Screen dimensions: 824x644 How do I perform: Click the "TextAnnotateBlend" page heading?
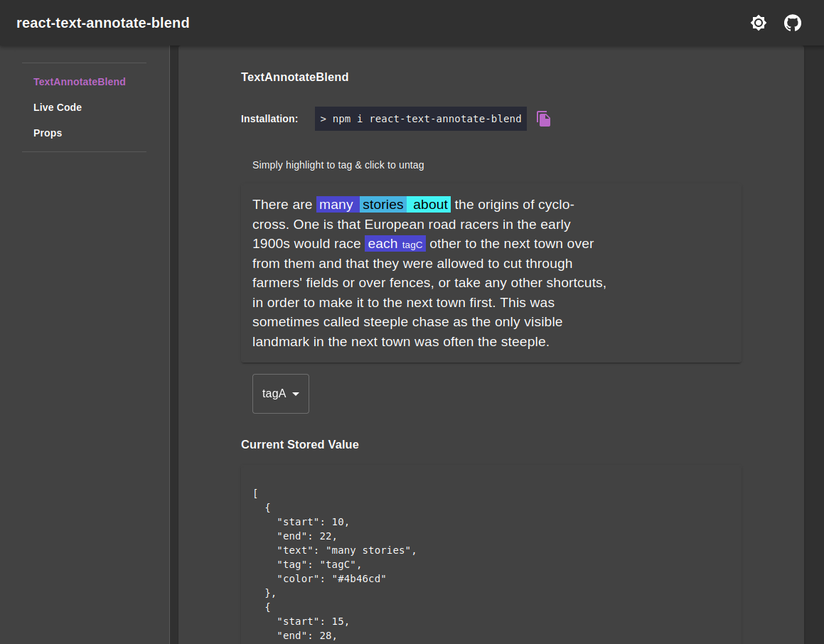(295, 77)
